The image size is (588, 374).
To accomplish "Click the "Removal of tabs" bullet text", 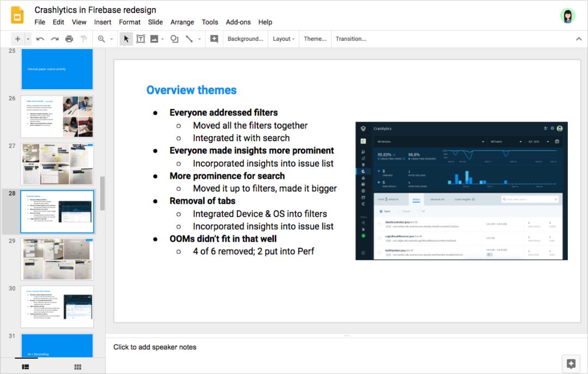I will [x=203, y=201].
